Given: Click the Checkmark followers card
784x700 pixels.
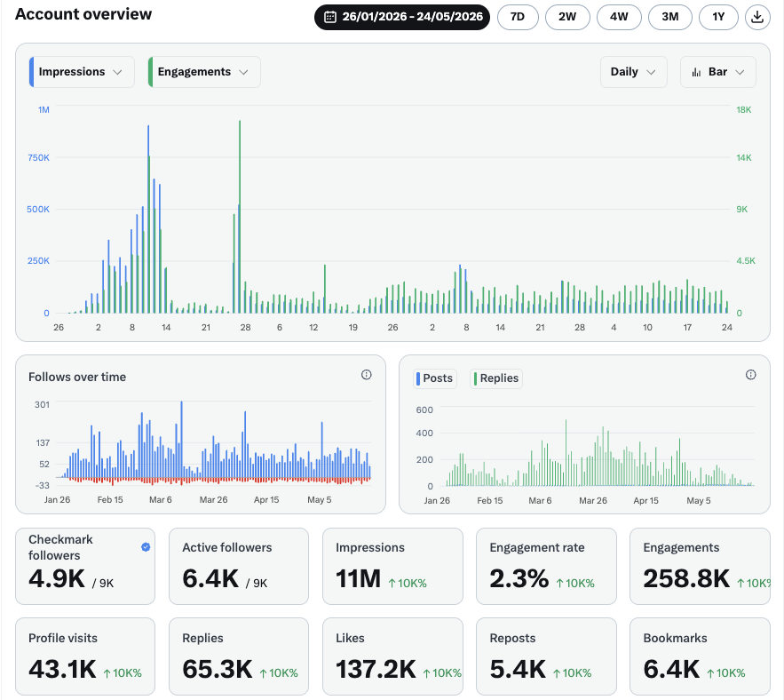Looking at the screenshot, I should point(85,566).
